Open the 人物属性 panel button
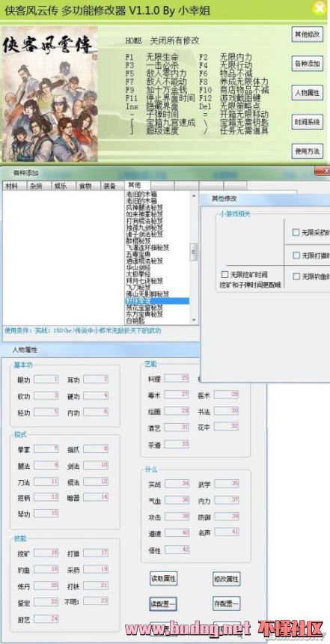 tap(307, 94)
